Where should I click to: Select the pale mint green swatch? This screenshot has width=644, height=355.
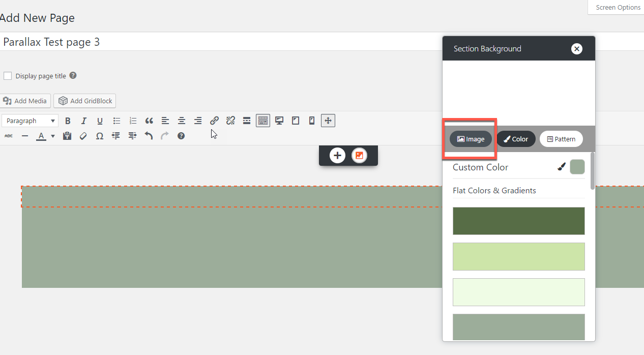519,292
